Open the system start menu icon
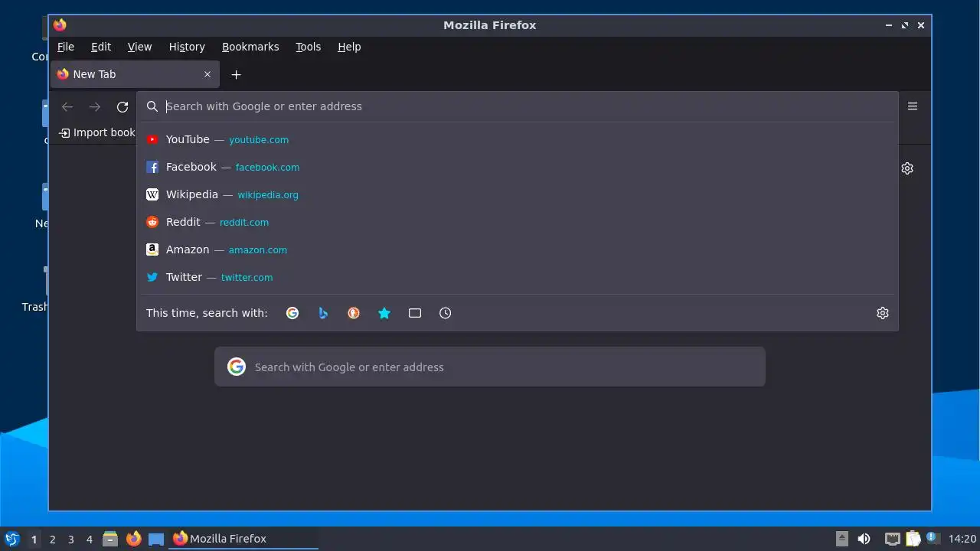 tap(11, 539)
